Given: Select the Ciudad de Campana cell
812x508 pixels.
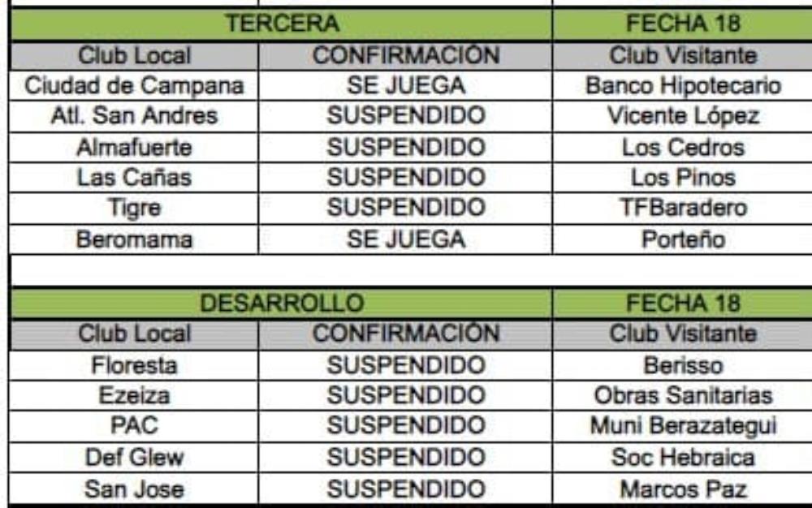Looking at the screenshot, I should (x=135, y=85).
